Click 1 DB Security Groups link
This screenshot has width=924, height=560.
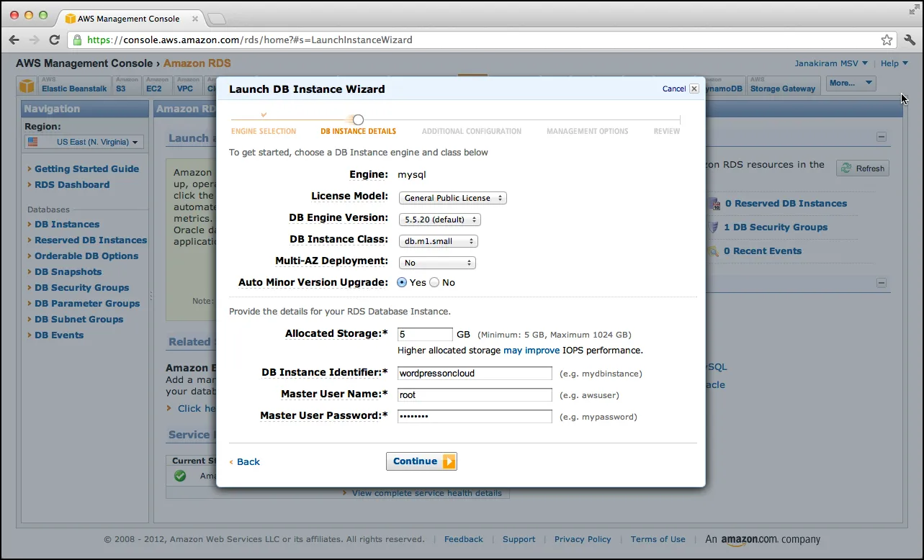776,227
